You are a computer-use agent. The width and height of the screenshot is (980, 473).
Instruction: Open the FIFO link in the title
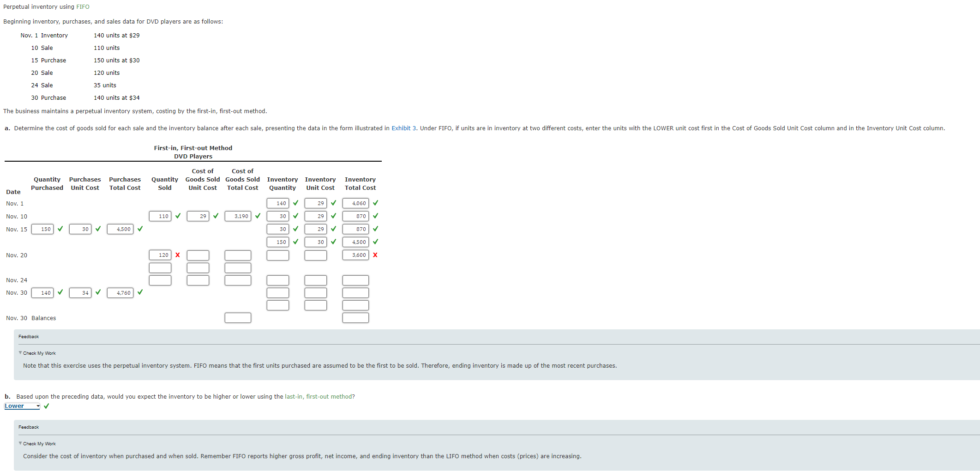coord(83,7)
